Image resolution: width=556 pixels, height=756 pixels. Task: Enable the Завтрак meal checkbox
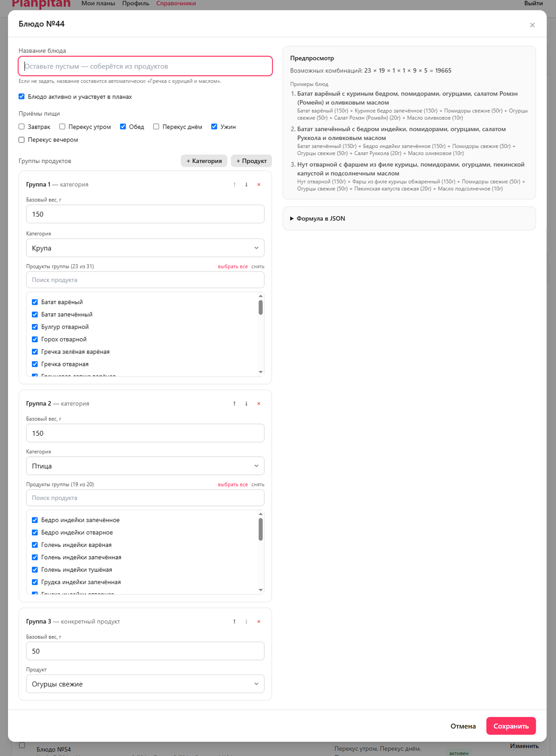click(x=21, y=126)
